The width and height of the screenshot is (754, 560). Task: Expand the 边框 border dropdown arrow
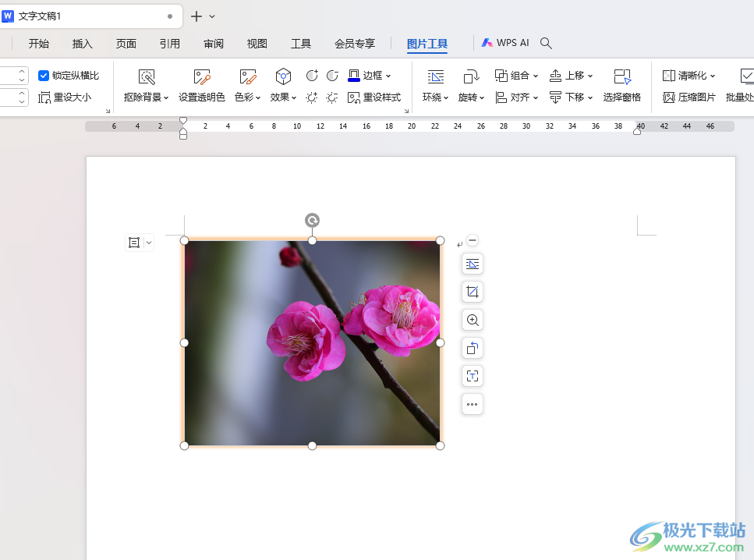(x=388, y=76)
